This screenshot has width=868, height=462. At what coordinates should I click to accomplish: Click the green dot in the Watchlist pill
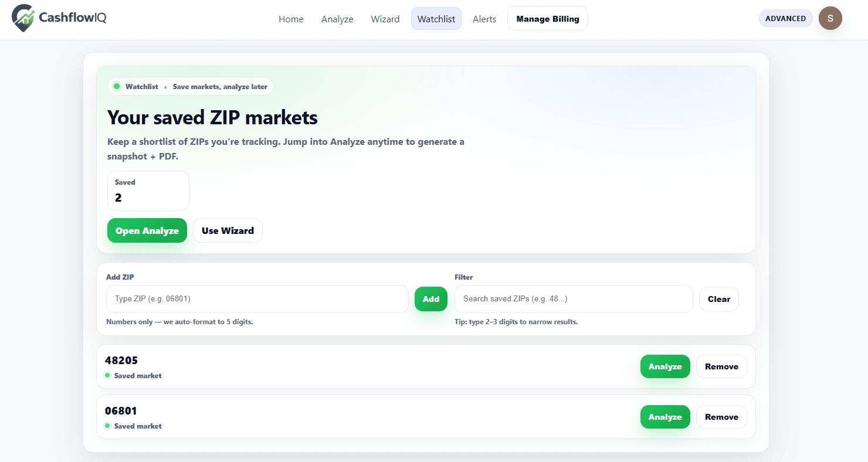coord(118,86)
